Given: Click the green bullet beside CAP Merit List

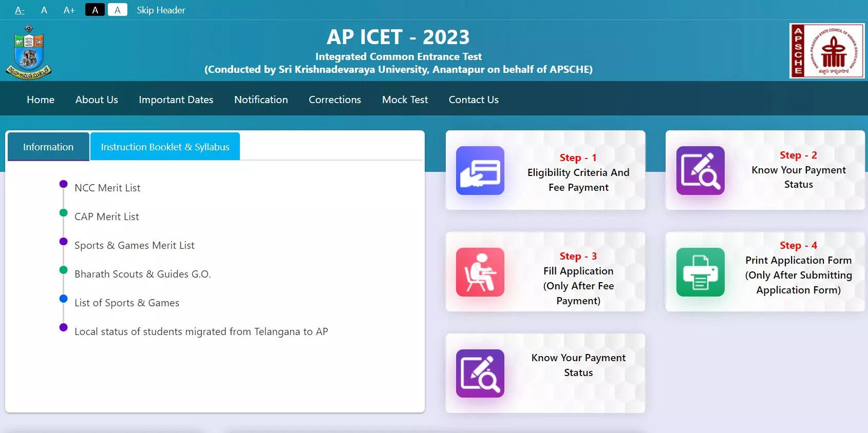Looking at the screenshot, I should click(x=64, y=212).
